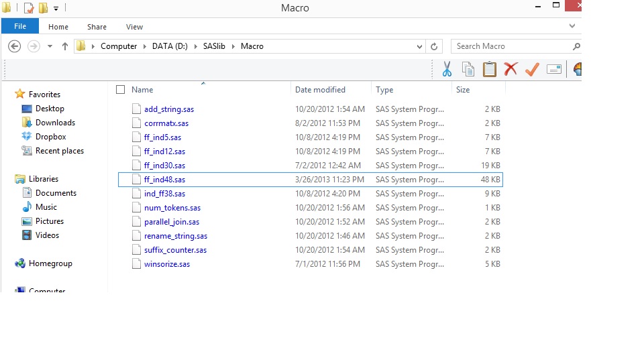
Task: Expand address bar history dropdown
Action: pos(419,46)
